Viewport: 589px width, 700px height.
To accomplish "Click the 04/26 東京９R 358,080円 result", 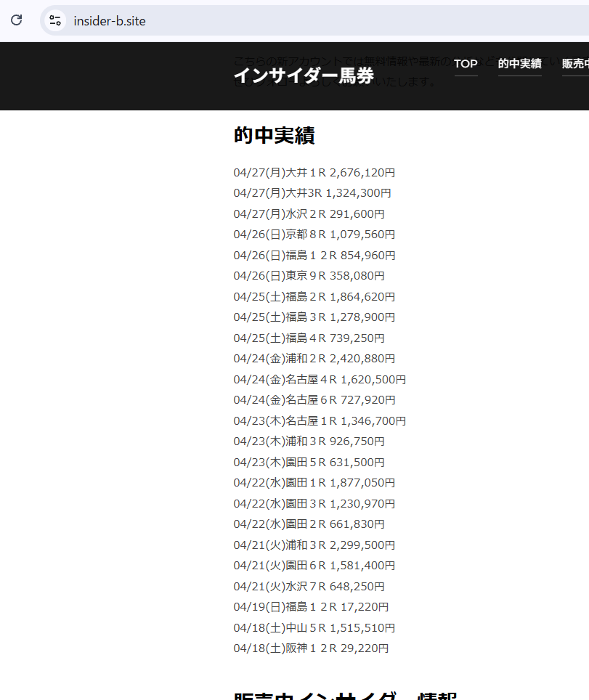I will (x=309, y=276).
